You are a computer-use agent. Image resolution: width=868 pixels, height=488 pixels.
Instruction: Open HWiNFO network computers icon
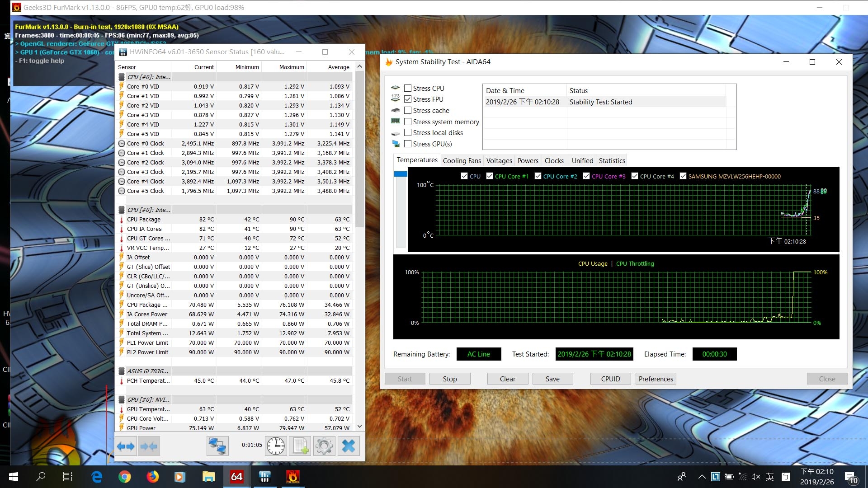[x=217, y=446]
